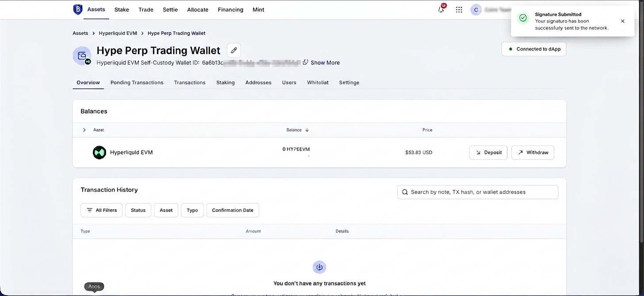This screenshot has width=644, height=296.
Task: Click the search magnifier icon
Action: 405,192
